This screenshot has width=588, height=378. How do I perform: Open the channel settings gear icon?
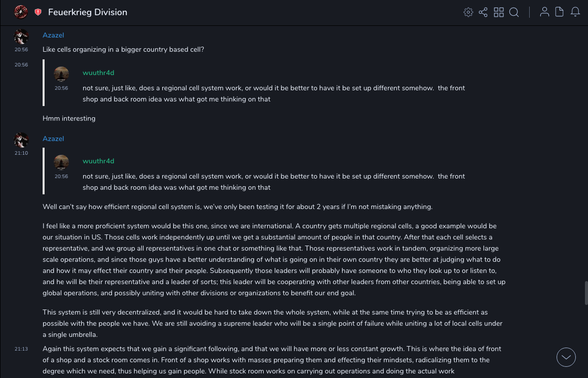468,12
